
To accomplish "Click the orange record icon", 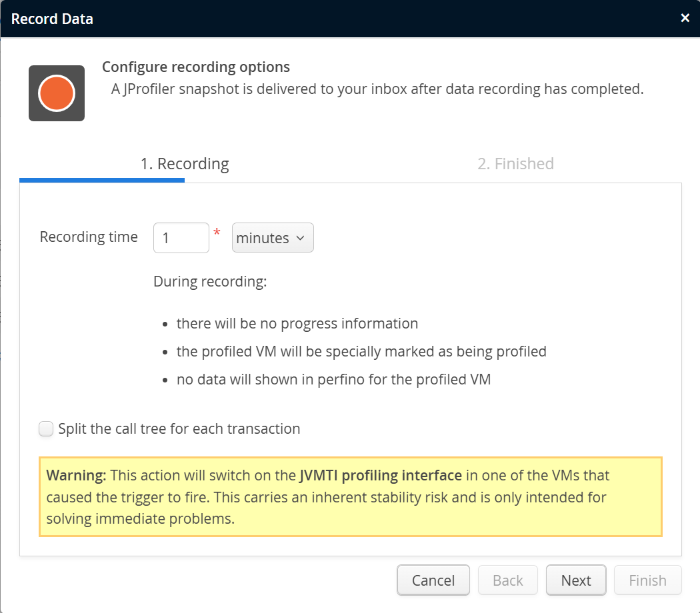I will (x=56, y=93).
